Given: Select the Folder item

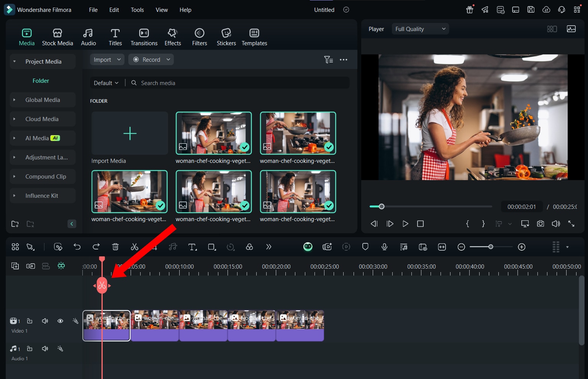Looking at the screenshot, I should click(41, 80).
